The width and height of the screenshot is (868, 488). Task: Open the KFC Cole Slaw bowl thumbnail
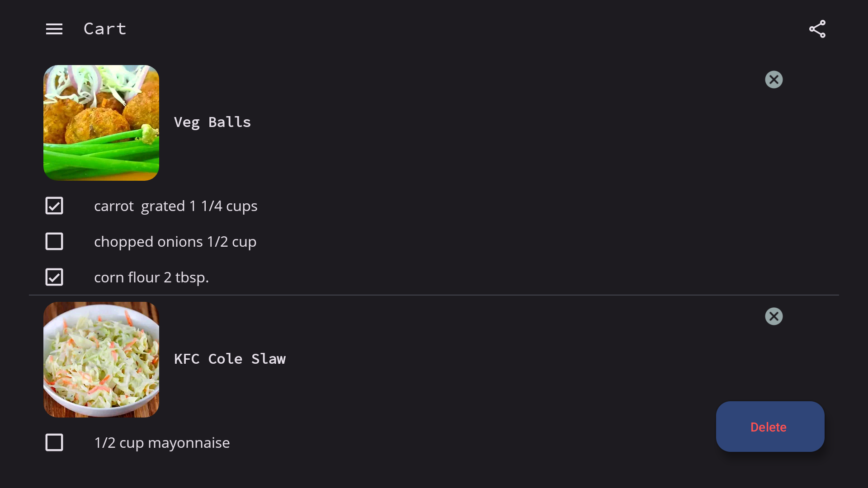(x=101, y=360)
